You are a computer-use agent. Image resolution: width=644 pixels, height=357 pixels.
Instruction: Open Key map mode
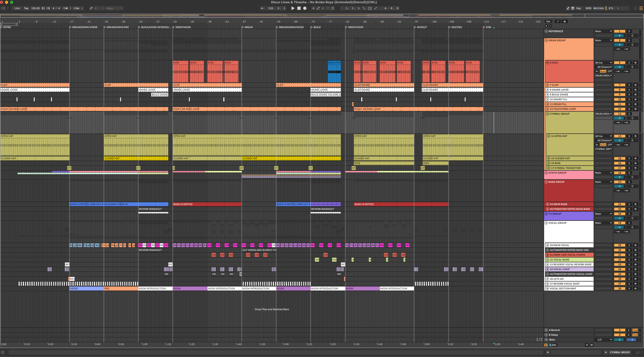coord(579,8)
